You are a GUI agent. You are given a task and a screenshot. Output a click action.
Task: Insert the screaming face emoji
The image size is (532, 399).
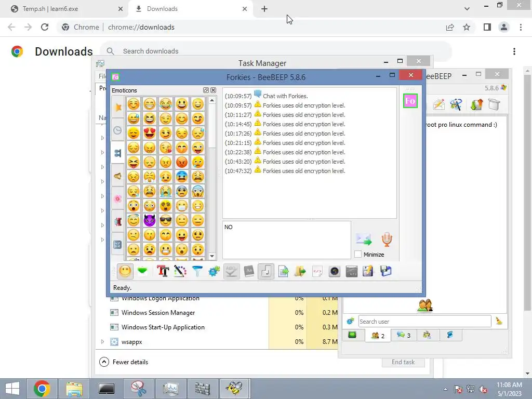pyautogui.click(x=198, y=191)
